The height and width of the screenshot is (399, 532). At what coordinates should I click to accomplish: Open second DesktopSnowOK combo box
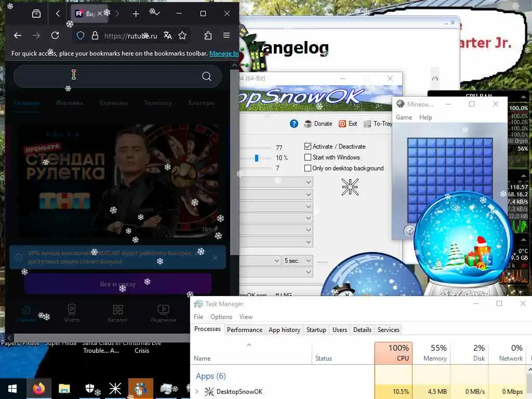[x=276, y=194]
